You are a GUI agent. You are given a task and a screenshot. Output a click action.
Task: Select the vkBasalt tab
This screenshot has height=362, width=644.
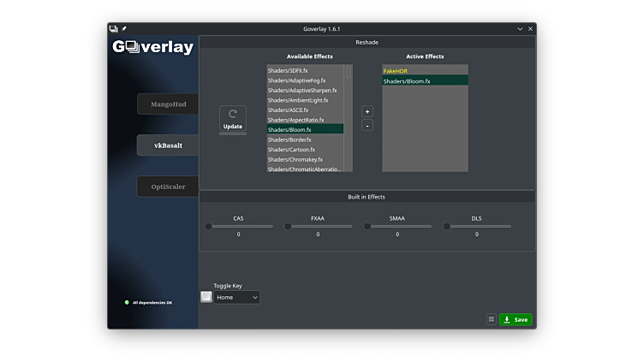pyautogui.click(x=168, y=145)
